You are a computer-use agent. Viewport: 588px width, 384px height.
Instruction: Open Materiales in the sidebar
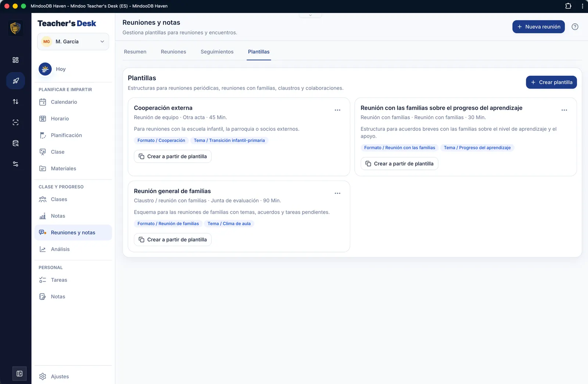73,168
